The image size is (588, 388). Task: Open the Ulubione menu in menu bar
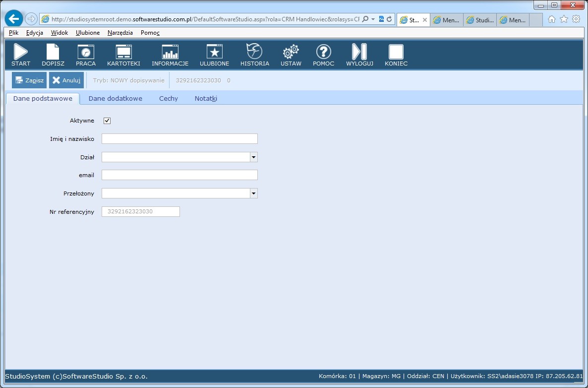[x=88, y=33]
